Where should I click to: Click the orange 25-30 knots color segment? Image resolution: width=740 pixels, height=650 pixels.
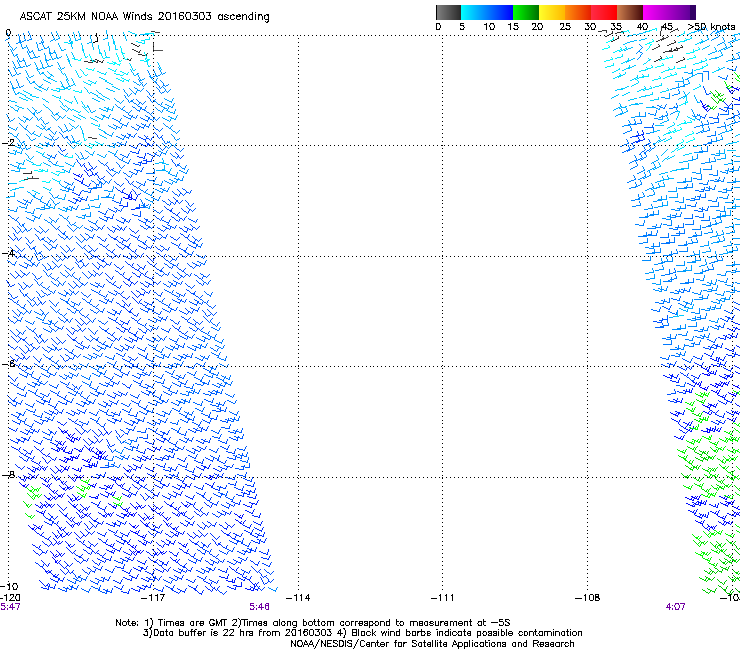578,12
